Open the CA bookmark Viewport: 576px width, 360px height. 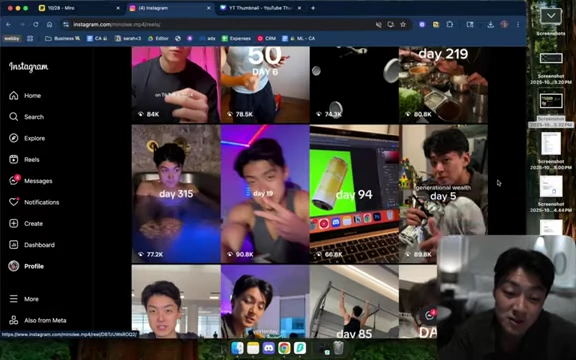(97, 38)
